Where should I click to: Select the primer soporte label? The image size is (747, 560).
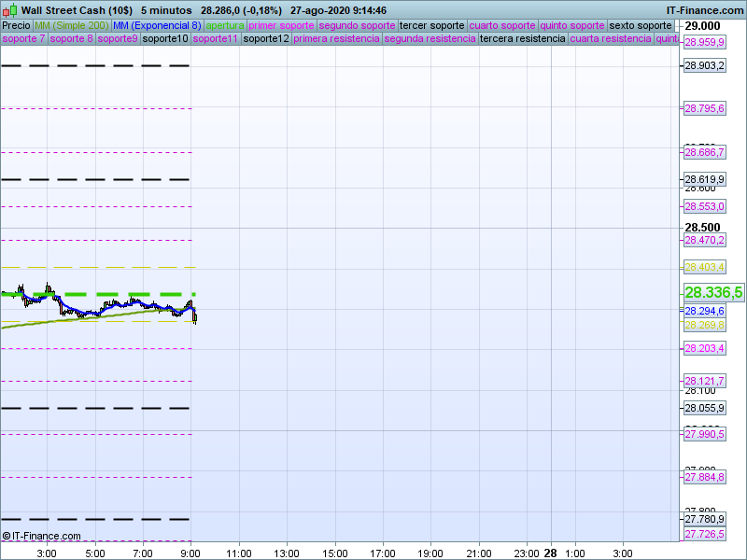281,25
